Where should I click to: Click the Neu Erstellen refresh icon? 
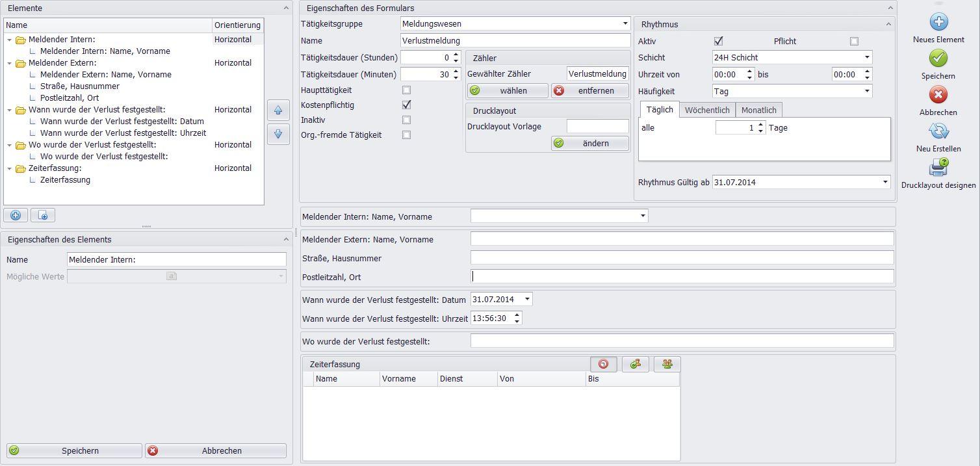pos(938,131)
